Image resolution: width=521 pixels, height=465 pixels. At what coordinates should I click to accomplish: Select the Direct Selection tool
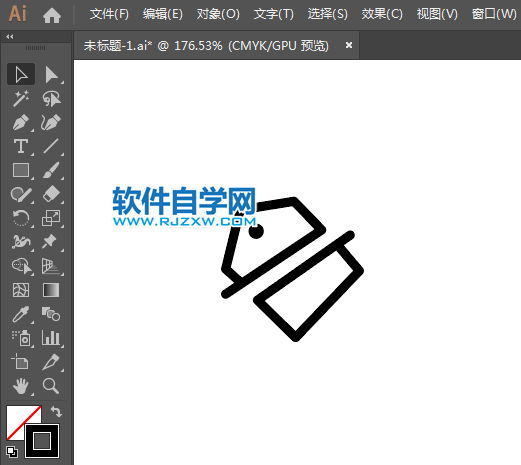click(51, 74)
